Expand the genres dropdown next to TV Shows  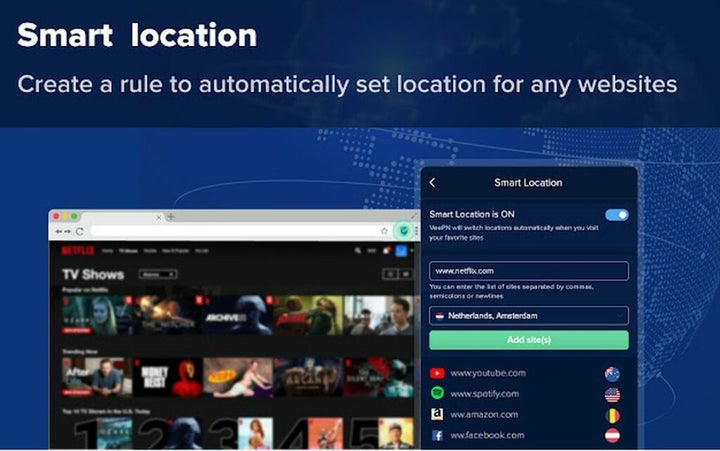tap(157, 274)
